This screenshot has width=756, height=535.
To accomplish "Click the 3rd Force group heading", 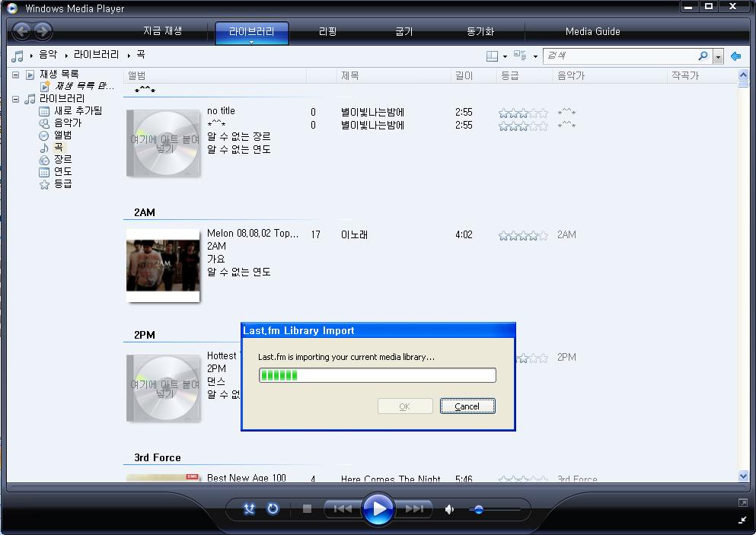I will pyautogui.click(x=158, y=458).
